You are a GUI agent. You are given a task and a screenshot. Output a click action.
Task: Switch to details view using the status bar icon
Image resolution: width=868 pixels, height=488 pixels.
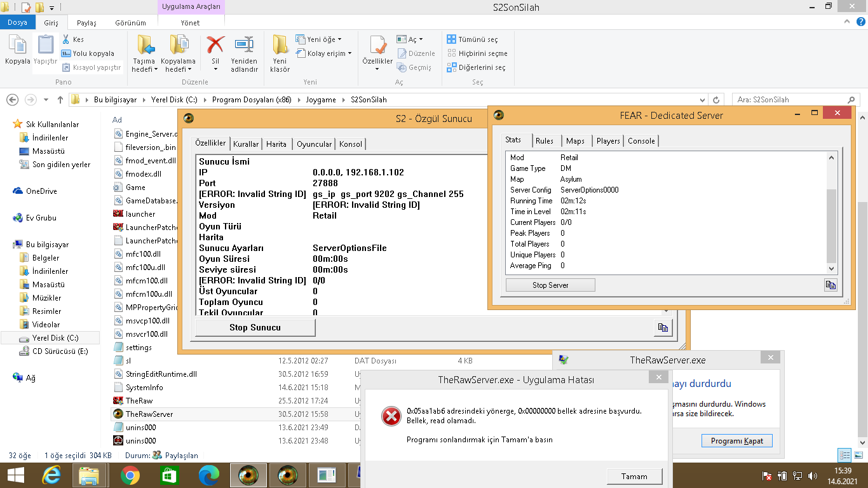click(844, 455)
